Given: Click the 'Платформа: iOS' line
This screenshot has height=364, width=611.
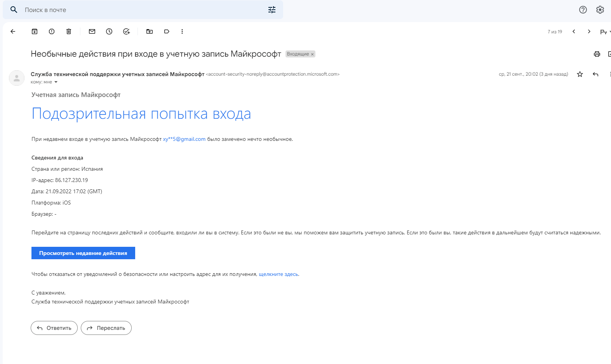Looking at the screenshot, I should [51, 203].
